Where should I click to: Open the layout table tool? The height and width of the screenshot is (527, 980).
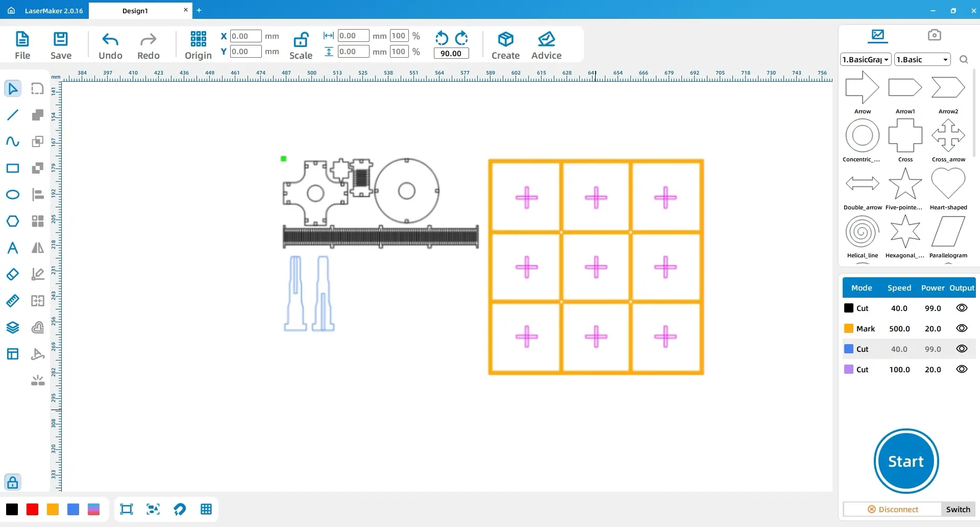point(13,354)
